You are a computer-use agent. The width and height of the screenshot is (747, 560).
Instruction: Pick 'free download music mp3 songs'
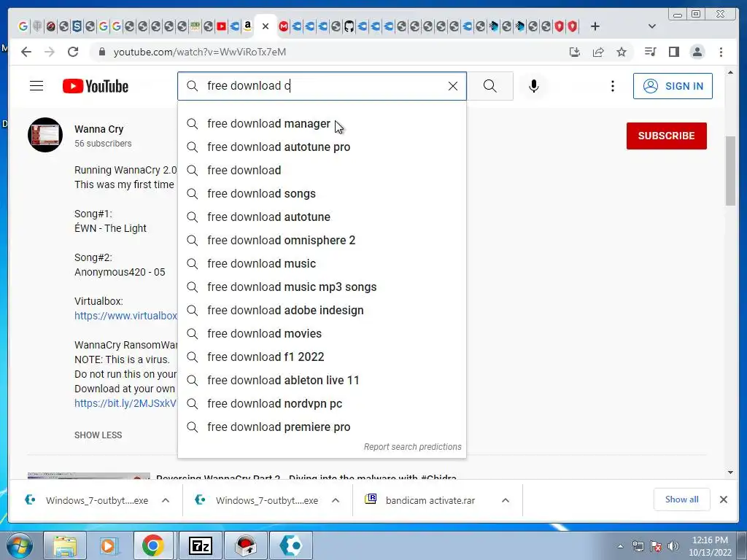pyautogui.click(x=322, y=287)
